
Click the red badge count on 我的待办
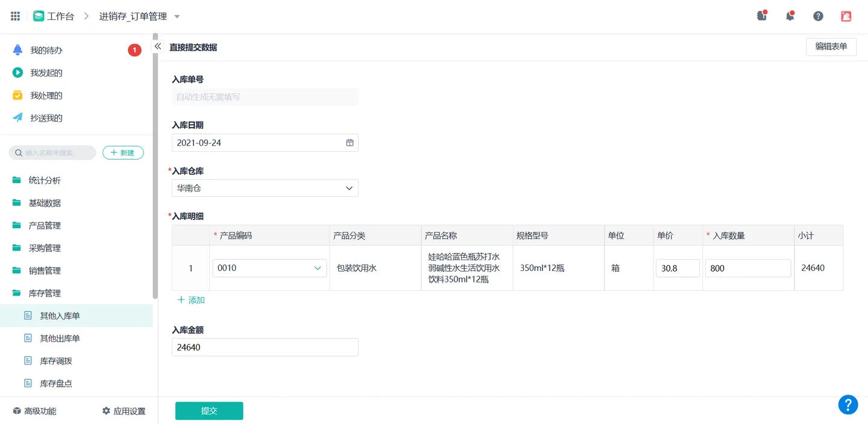pyautogui.click(x=134, y=50)
